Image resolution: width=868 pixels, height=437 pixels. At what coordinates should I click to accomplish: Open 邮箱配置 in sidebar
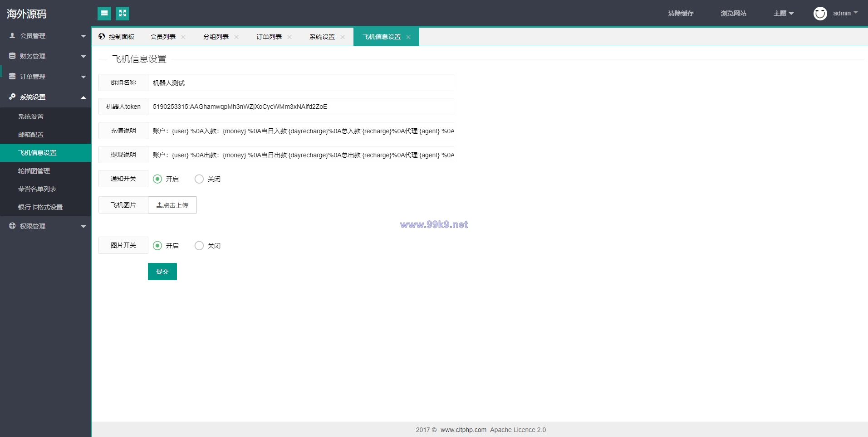(45, 135)
